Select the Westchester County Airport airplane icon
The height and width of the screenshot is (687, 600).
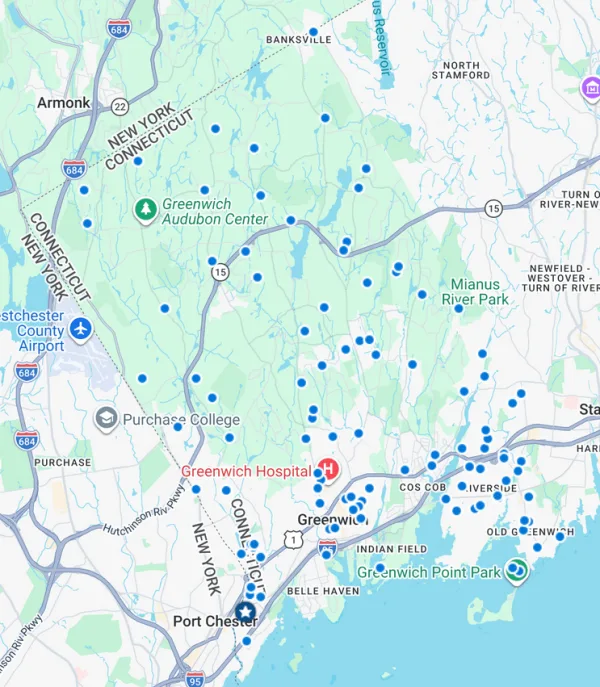coord(81,329)
